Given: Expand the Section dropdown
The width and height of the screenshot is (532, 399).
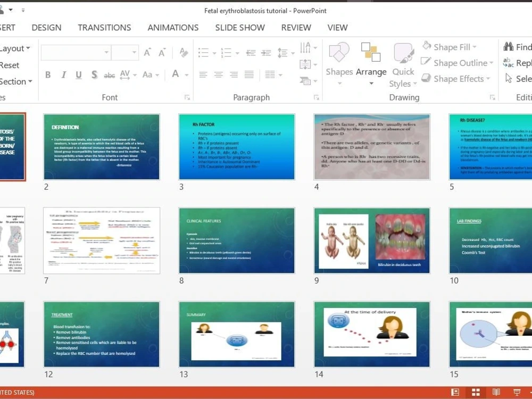Looking at the screenshot, I should point(15,81).
